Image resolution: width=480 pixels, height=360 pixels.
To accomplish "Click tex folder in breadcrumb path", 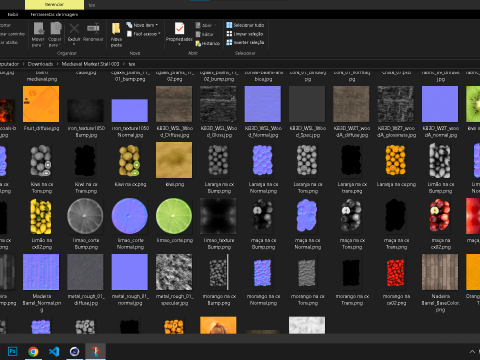I will (x=132, y=64).
